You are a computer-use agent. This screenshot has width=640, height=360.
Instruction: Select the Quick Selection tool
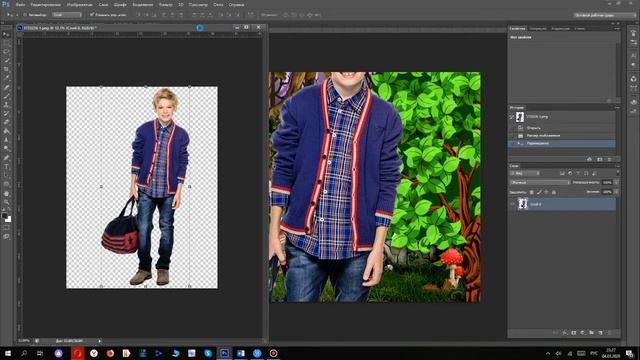tap(7, 60)
